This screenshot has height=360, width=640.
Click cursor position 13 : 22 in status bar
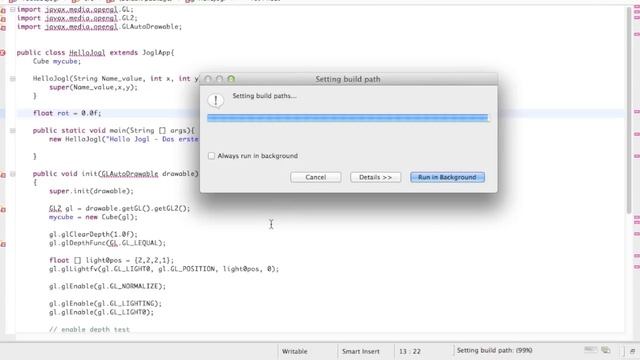pyautogui.click(x=410, y=351)
